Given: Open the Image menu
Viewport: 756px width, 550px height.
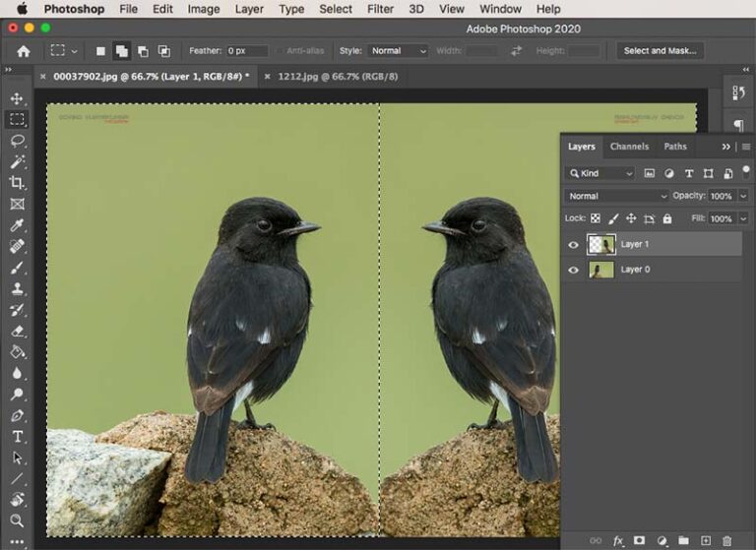Looking at the screenshot, I should pyautogui.click(x=204, y=9).
